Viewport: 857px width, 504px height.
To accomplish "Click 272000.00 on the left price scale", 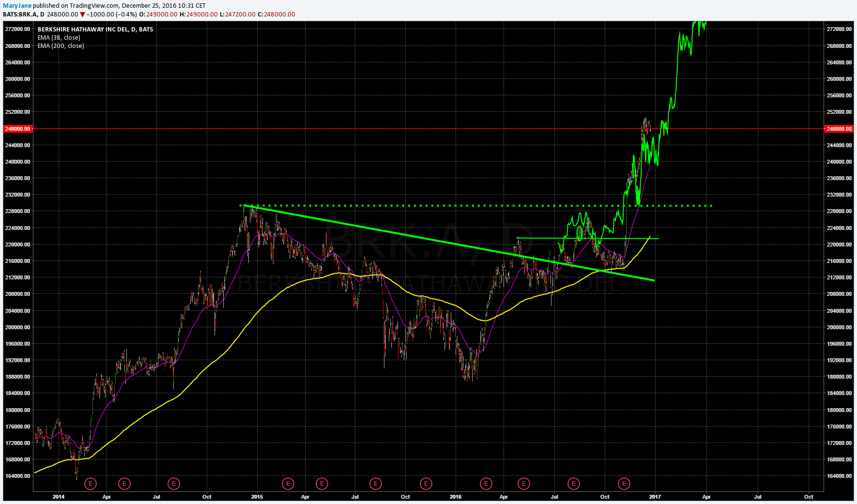I will tap(18, 29).
